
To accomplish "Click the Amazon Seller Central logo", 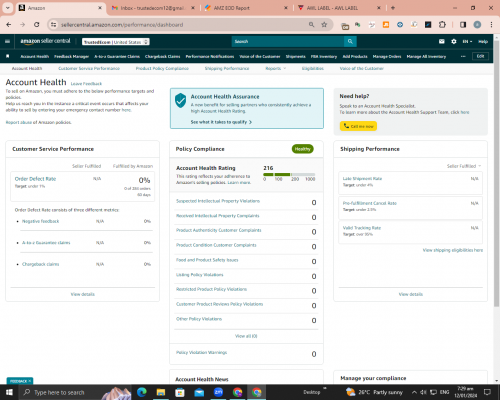I will pyautogui.click(x=45, y=41).
